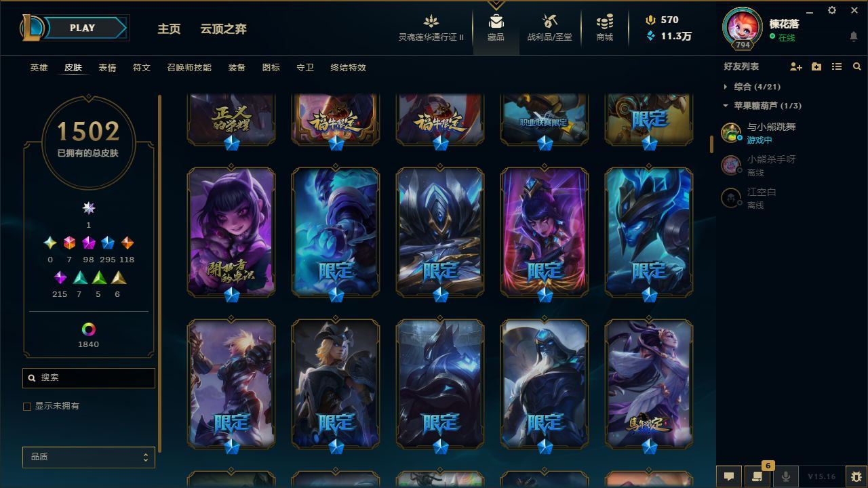The height and width of the screenshot is (488, 868).
Task: Click the friend list search icon
Action: (857, 66)
